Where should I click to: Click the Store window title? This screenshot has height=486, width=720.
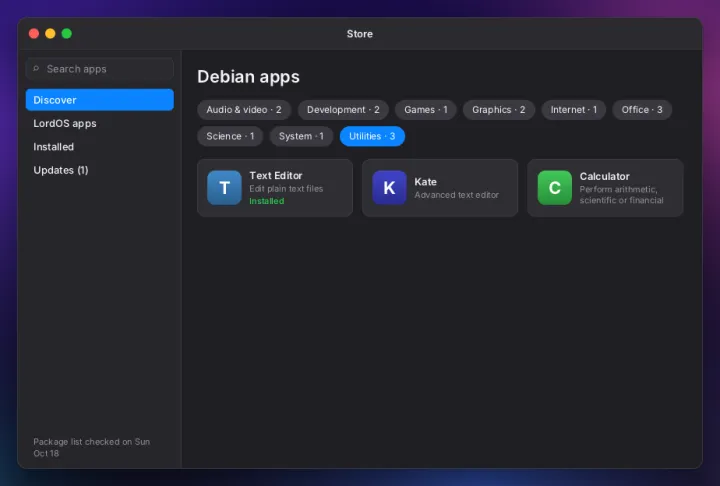pos(360,34)
